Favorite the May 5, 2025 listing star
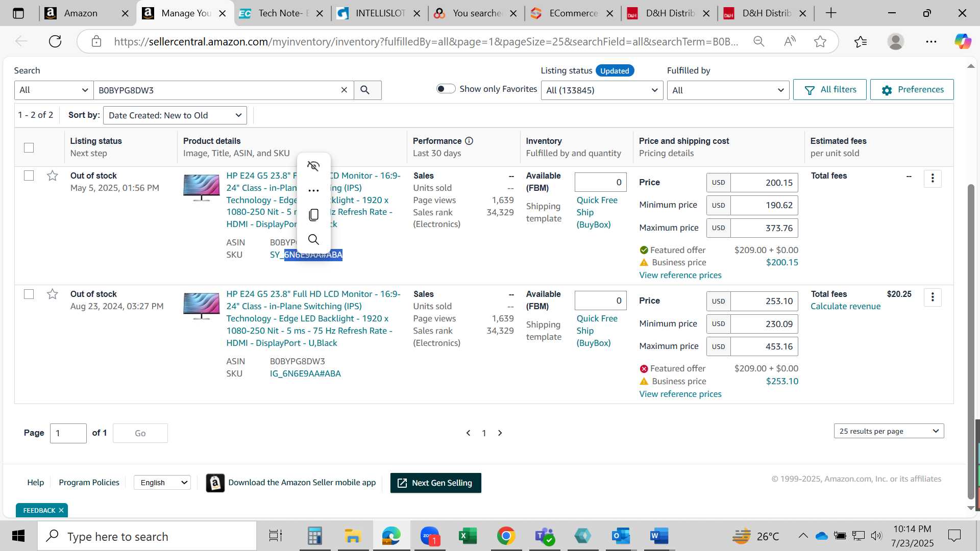Viewport: 980px width, 551px height. [52, 176]
